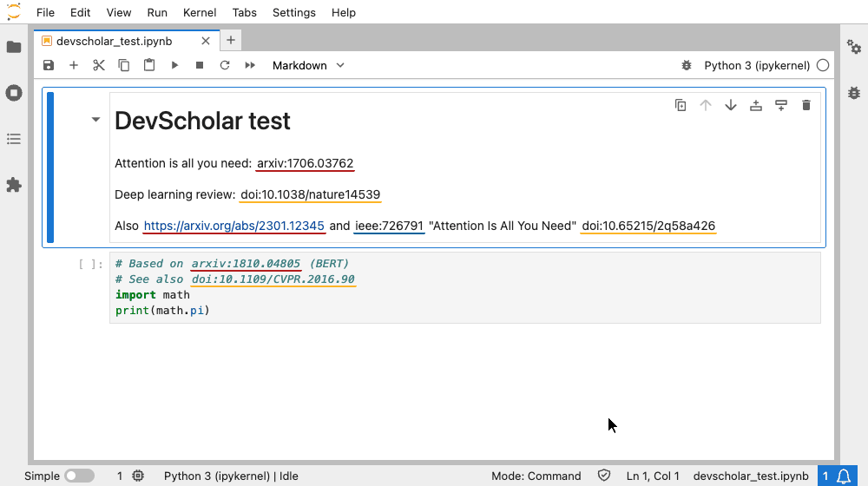Open the File Browser sidebar folder icon
Screen dimensions: 868x486
coord(14,47)
